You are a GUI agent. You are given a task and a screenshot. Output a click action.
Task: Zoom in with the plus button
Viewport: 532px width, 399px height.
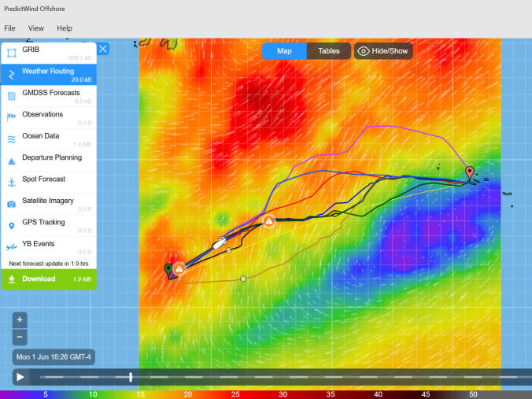[x=20, y=320]
